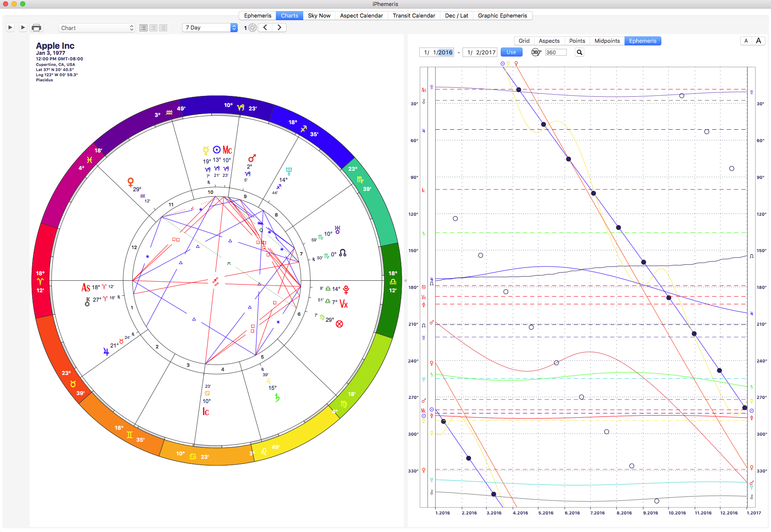Click the Pluto glyph at 14° Libra

346,290
